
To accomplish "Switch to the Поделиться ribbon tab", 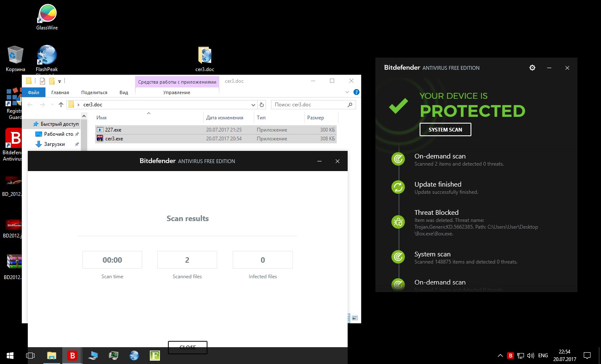I will pos(94,92).
